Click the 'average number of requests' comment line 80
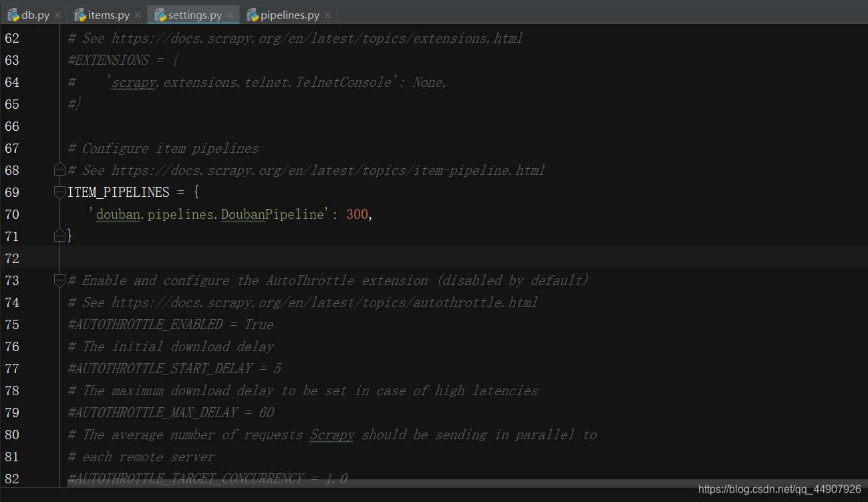The height and width of the screenshot is (502, 868). (x=332, y=435)
